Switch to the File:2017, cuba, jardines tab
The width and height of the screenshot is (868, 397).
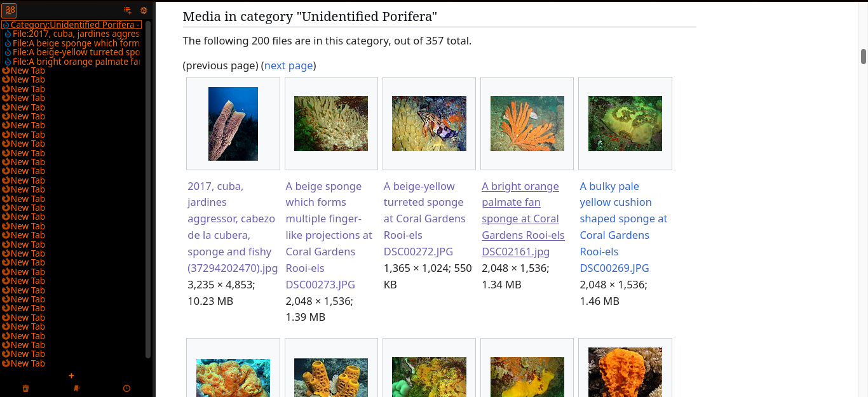point(72,34)
